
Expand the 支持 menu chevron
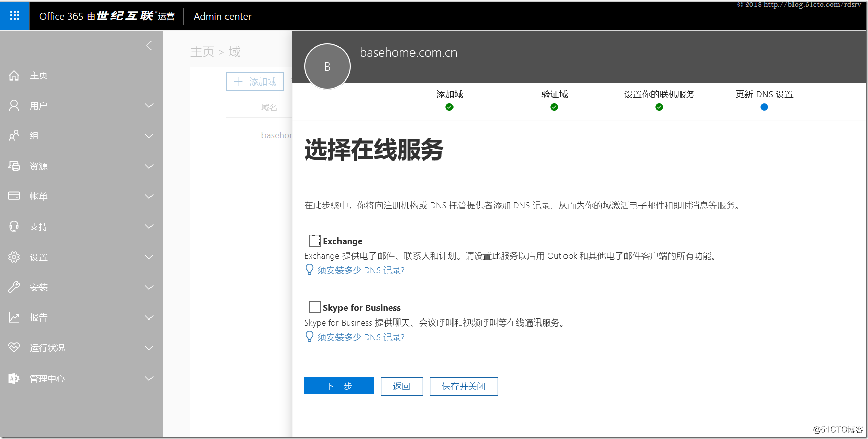click(x=149, y=226)
